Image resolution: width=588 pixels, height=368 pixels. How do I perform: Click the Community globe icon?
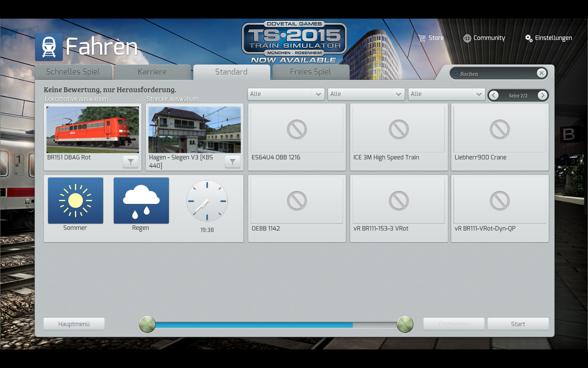[x=467, y=38]
